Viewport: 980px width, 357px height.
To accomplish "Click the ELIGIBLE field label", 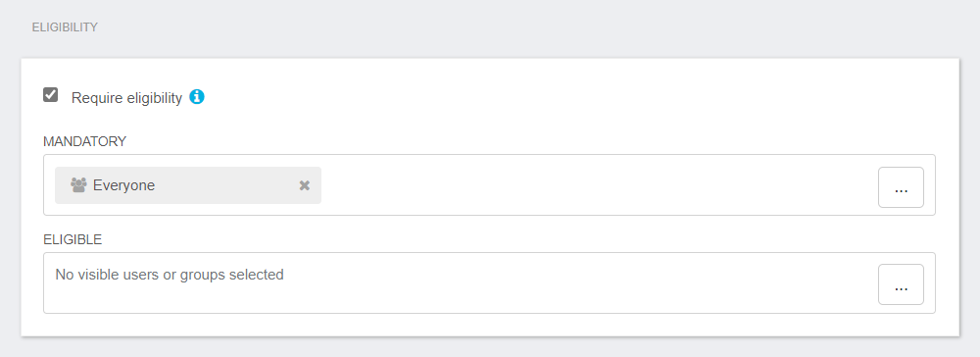I will (x=73, y=239).
